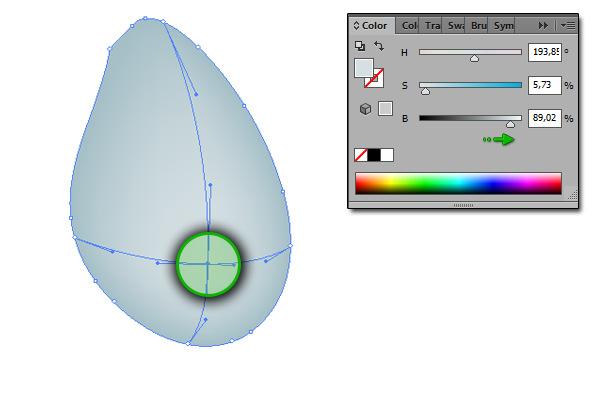Pick a color from the spectrum bar
Viewport: 600px width, 416px height.
(458, 183)
